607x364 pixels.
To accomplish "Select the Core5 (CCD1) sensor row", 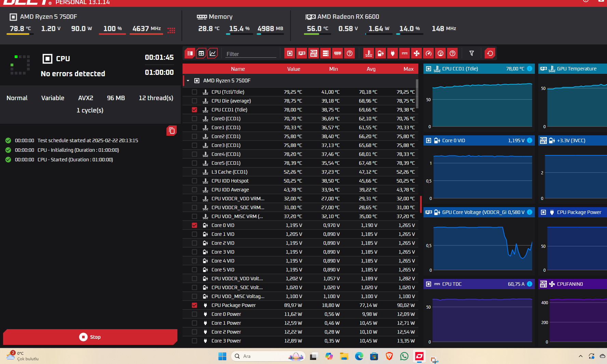I will (x=300, y=163).
